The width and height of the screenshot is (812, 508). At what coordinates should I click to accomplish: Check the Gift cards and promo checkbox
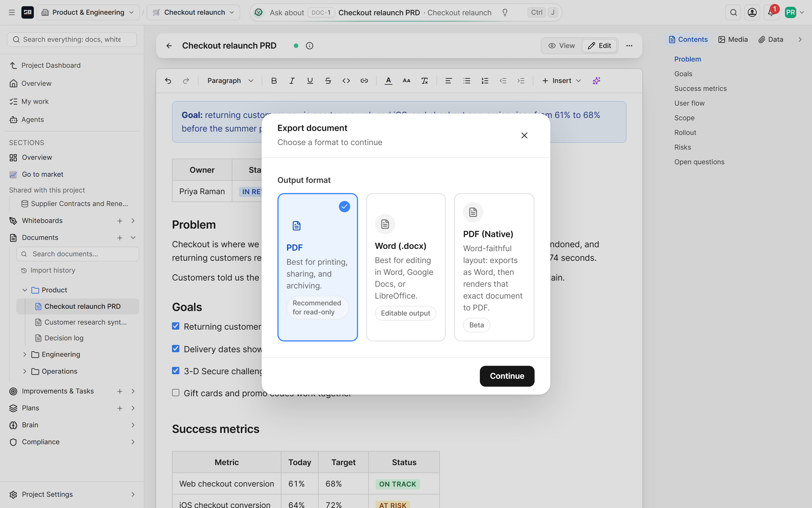point(175,392)
